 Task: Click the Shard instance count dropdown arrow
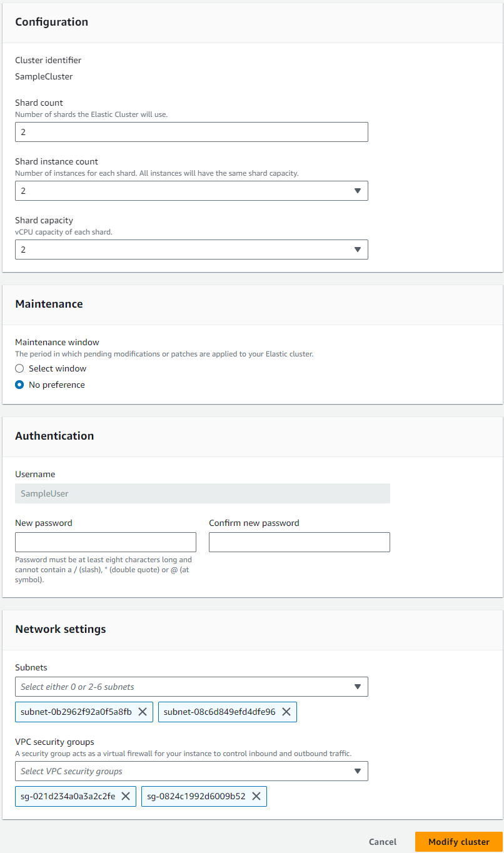pyautogui.click(x=358, y=191)
